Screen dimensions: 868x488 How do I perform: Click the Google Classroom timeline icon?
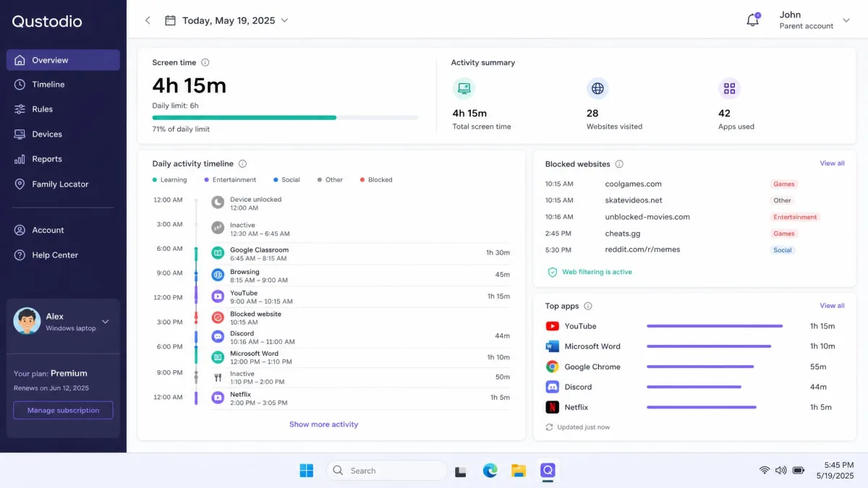[x=218, y=253]
